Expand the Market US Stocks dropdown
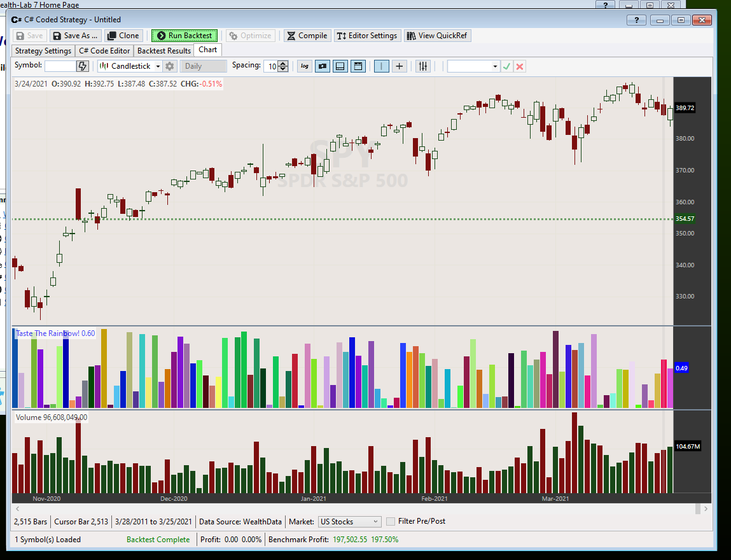 pos(349,522)
